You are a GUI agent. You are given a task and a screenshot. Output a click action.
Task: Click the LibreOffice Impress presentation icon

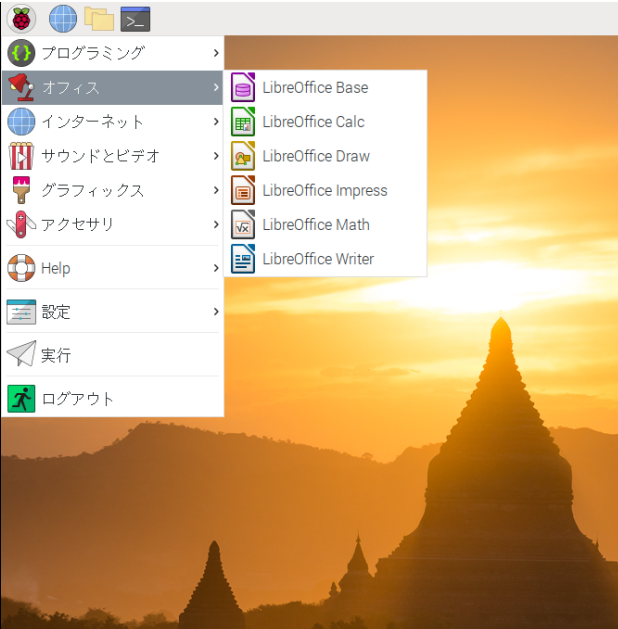pos(243,190)
